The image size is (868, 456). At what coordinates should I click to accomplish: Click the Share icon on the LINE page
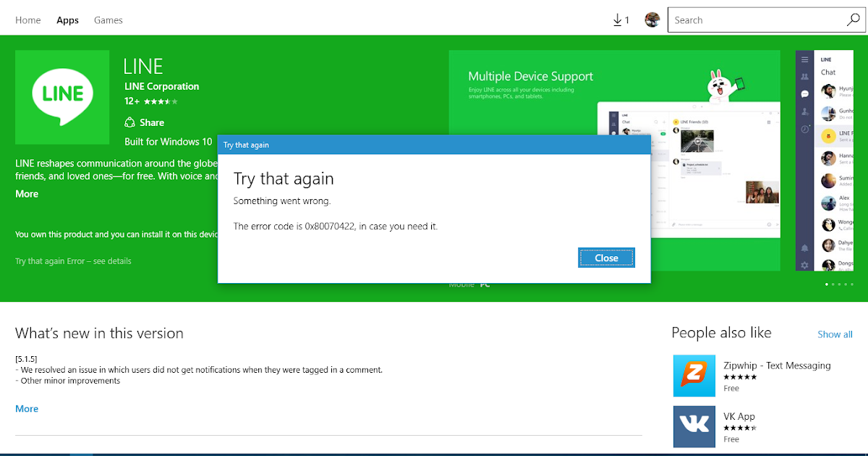pos(131,122)
